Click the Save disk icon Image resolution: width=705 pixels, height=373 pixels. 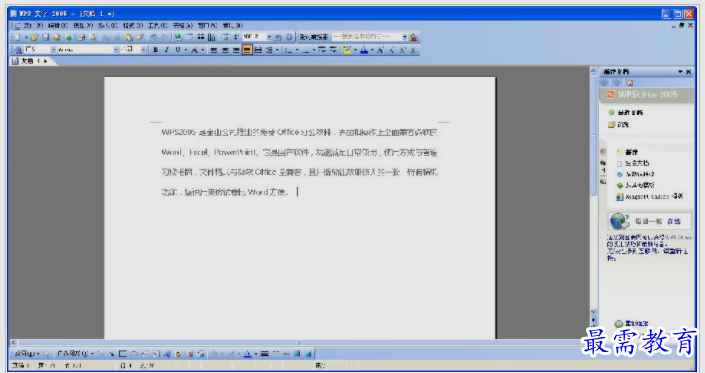pyautogui.click(x=45, y=37)
